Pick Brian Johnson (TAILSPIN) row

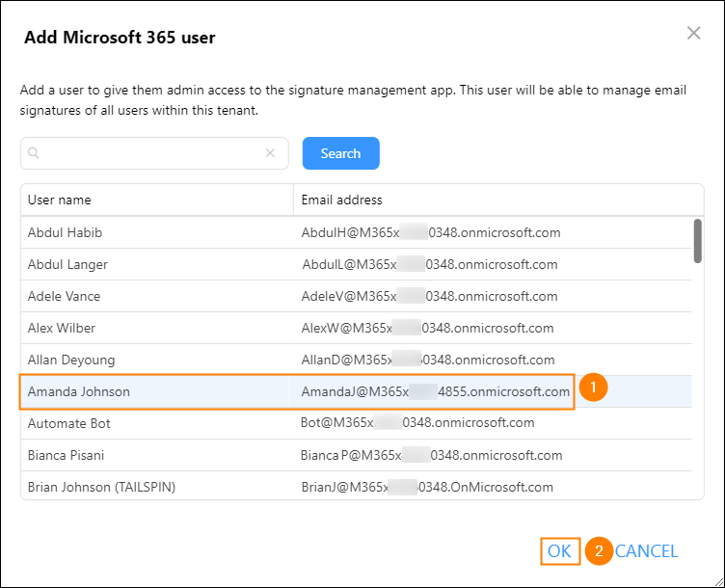(356, 486)
